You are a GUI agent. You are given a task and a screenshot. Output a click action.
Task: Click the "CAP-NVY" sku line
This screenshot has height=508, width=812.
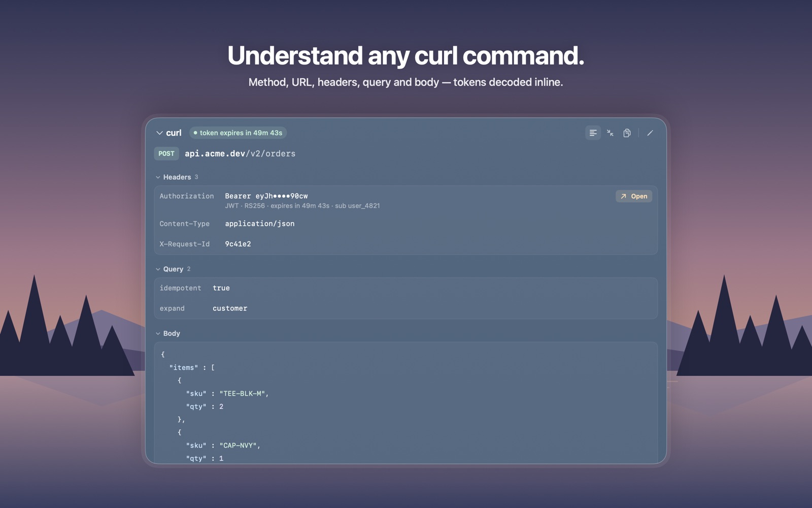tap(223, 446)
